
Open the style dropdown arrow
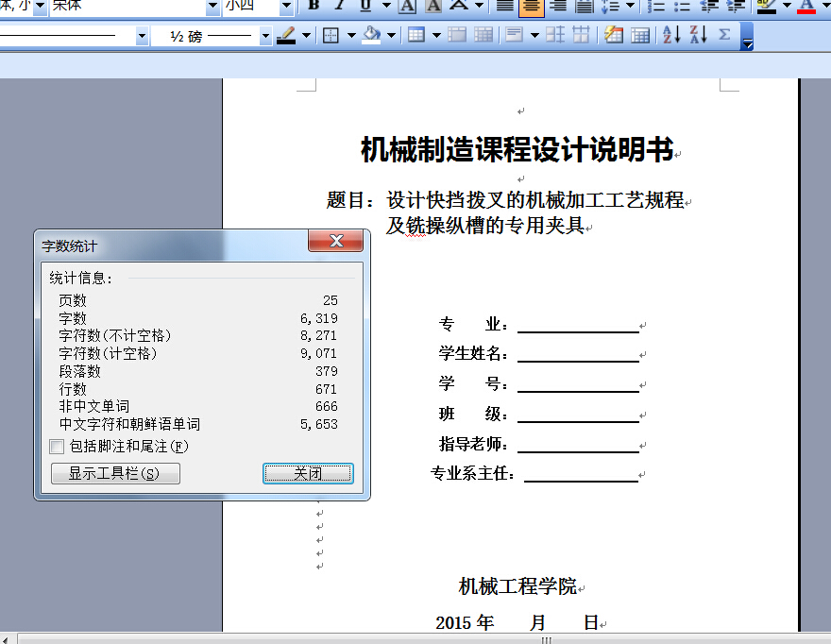tap(41, 6)
